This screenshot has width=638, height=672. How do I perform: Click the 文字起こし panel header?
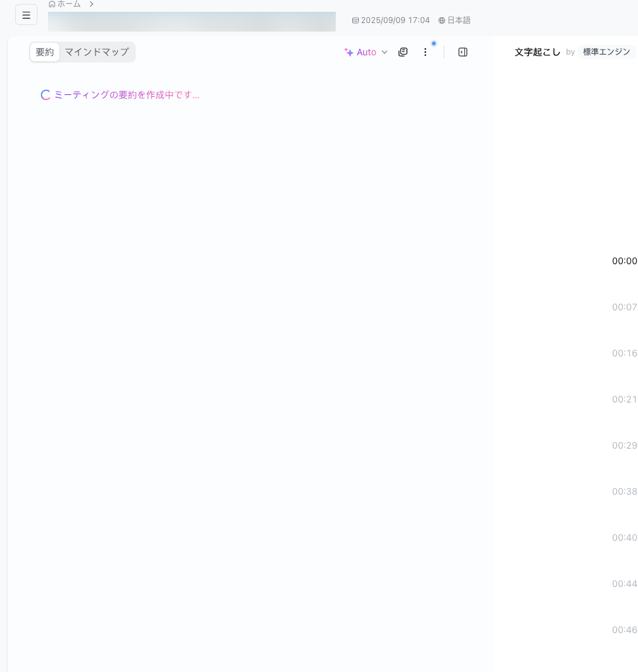tap(538, 52)
